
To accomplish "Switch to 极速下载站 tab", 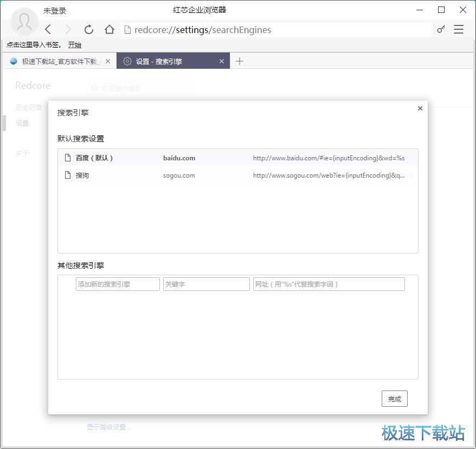I will pyautogui.click(x=60, y=61).
